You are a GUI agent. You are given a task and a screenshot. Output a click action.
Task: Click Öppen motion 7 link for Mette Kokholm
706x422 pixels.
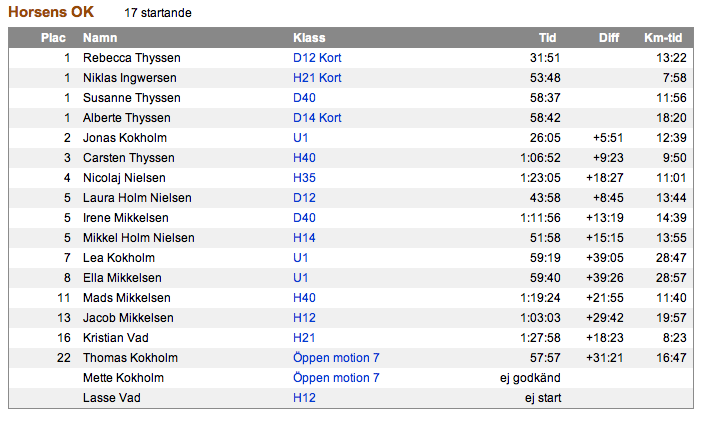(336, 378)
